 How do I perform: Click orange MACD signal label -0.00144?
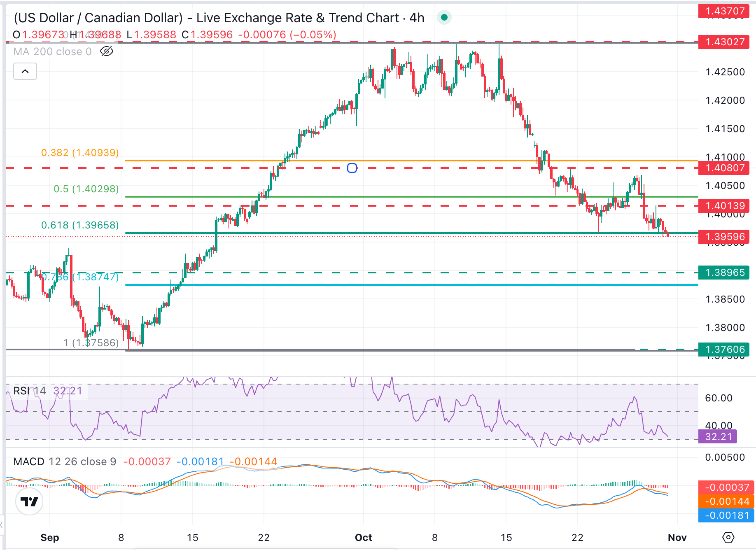tap(726, 501)
